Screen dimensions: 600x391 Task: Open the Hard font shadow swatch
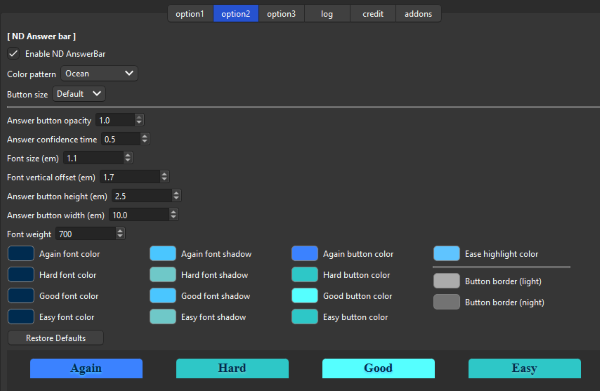click(163, 275)
